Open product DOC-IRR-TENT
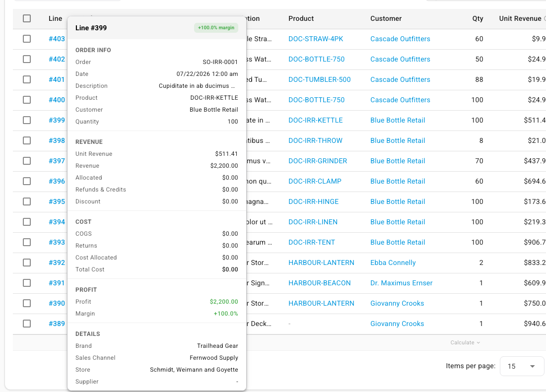 (x=312, y=242)
